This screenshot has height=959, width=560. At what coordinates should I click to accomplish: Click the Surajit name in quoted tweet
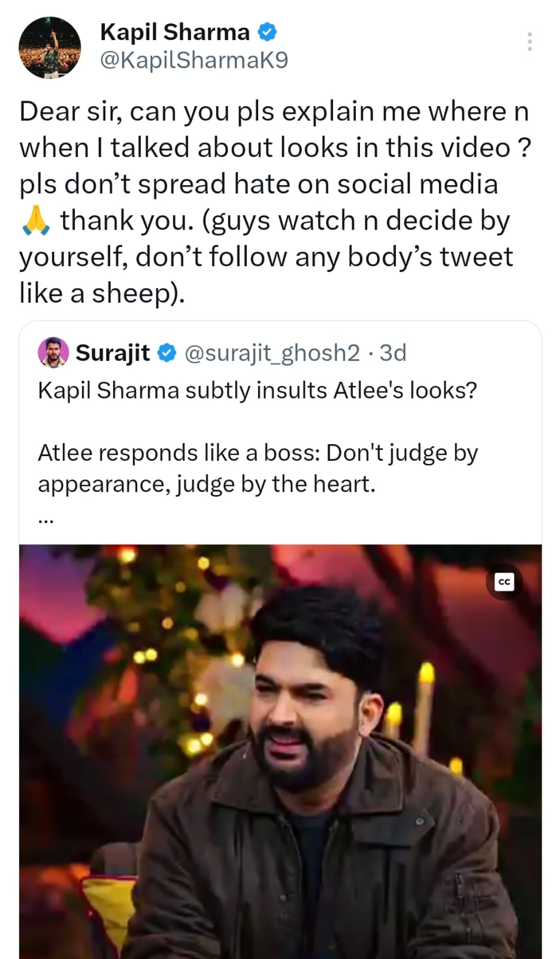coord(113,353)
